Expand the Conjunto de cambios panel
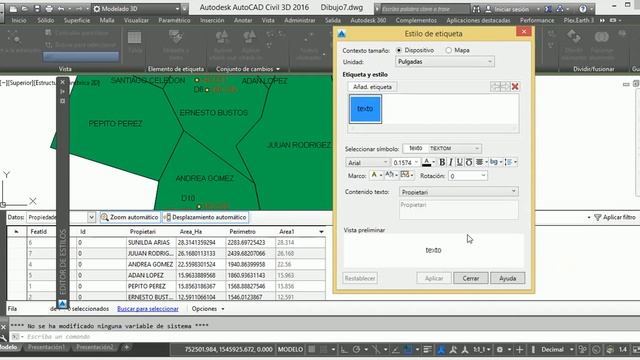 click(x=248, y=69)
